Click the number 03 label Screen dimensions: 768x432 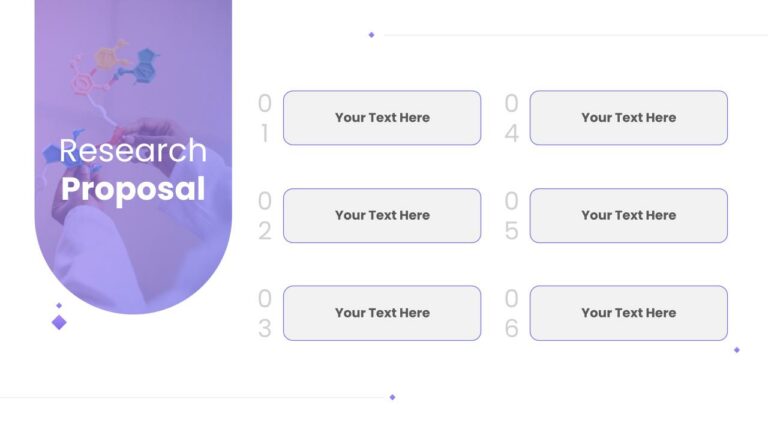tap(264, 313)
